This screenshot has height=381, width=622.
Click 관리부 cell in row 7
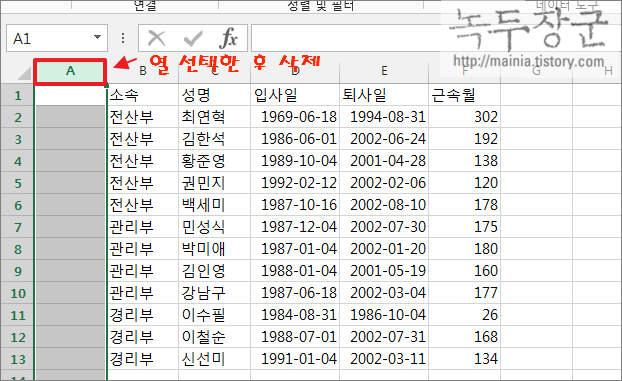click(143, 227)
